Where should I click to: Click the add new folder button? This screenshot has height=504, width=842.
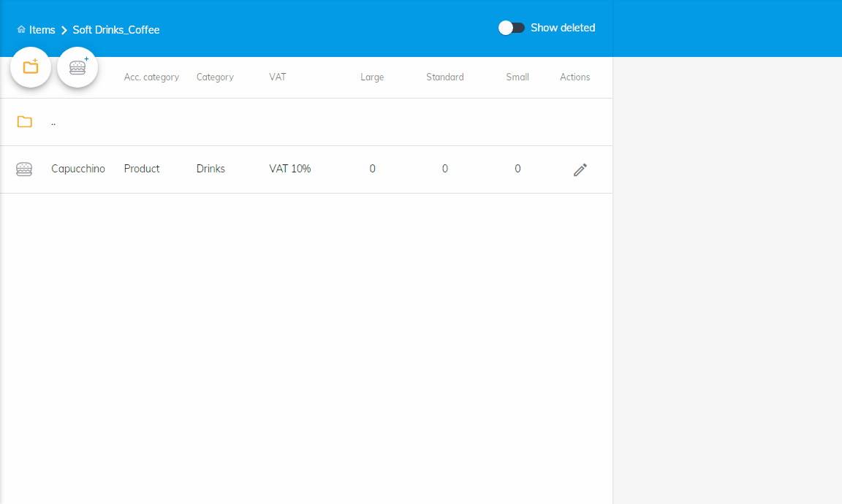click(31, 67)
